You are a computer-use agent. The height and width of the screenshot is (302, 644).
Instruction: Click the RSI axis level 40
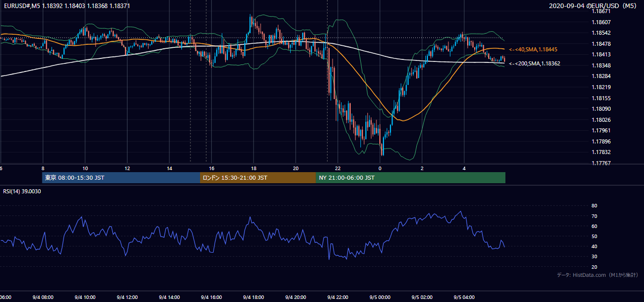[594, 246]
